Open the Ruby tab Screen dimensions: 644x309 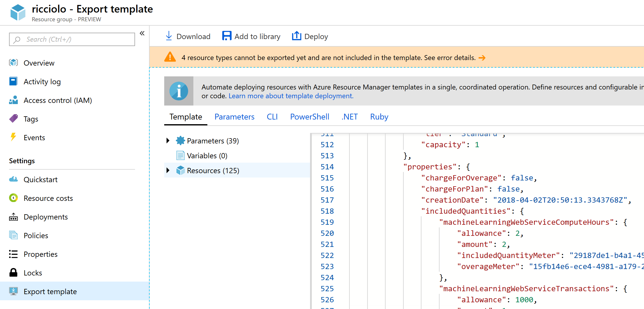pyautogui.click(x=379, y=117)
